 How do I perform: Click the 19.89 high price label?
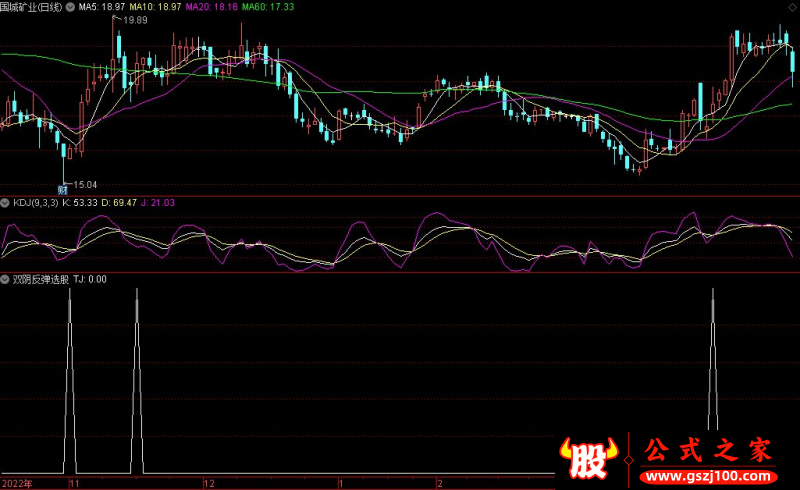[x=135, y=20]
